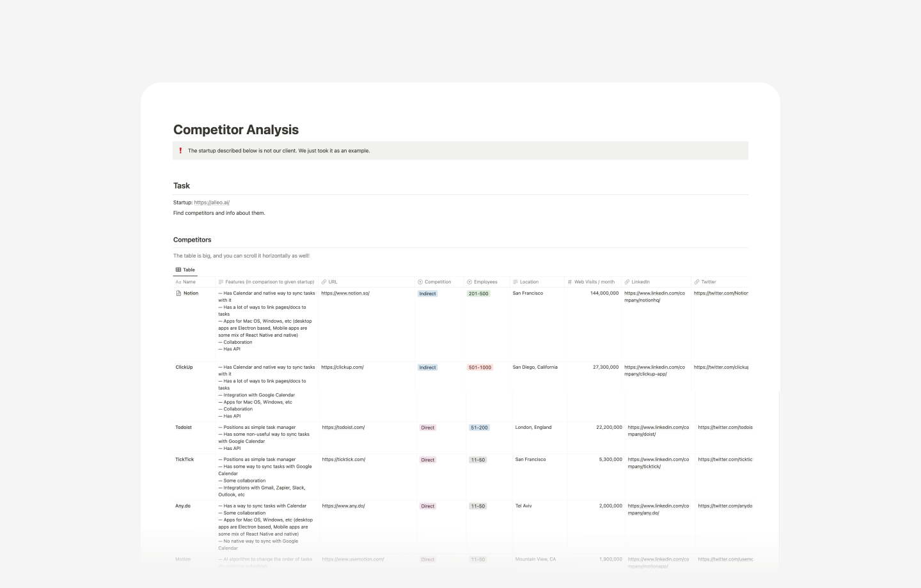Click the table view icon beside Table
The image size is (921, 588).
tap(178, 270)
